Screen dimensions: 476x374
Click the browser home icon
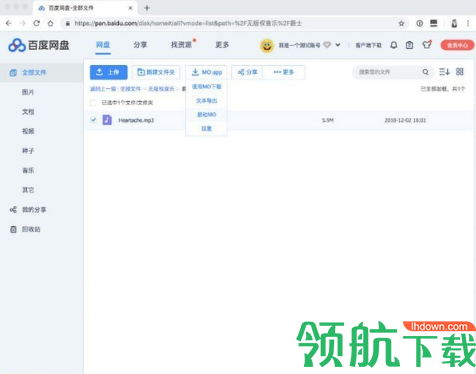pyautogui.click(x=50, y=23)
